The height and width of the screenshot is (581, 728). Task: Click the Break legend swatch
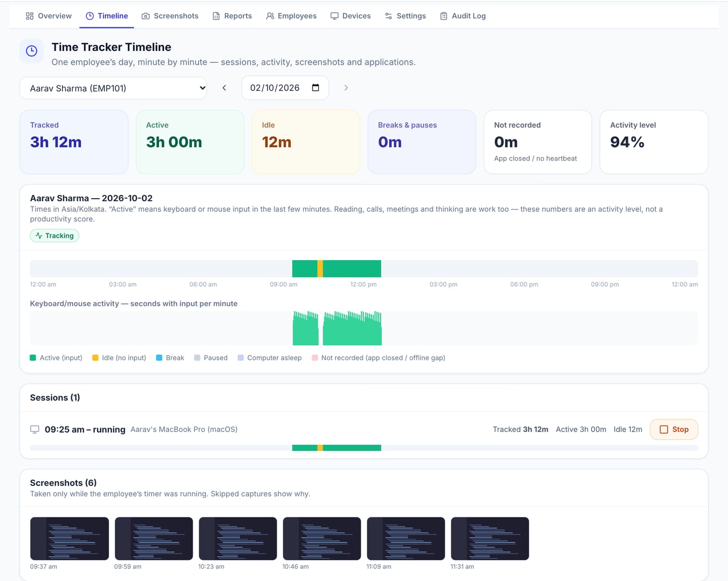[x=159, y=358]
